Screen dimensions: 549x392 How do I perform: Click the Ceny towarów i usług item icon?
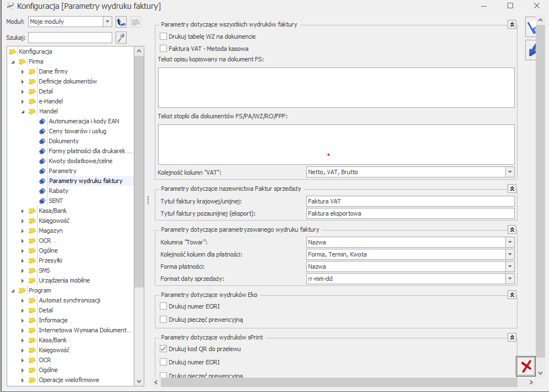point(43,131)
